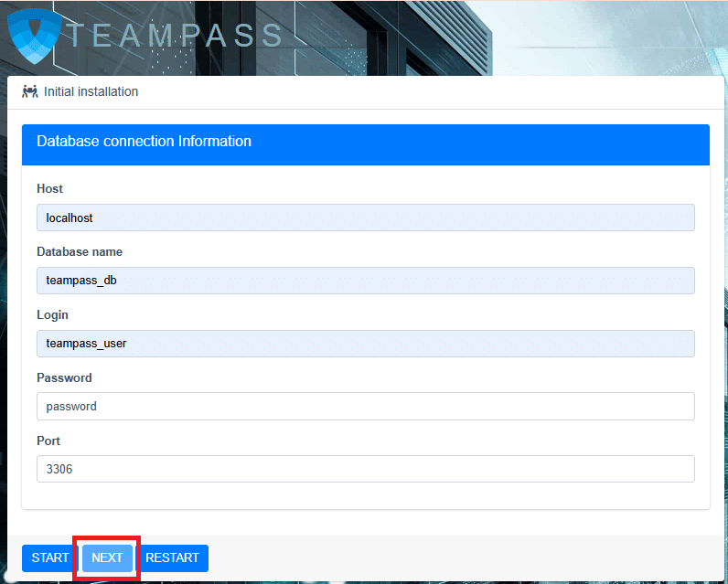Click the Login input field

coord(366,344)
